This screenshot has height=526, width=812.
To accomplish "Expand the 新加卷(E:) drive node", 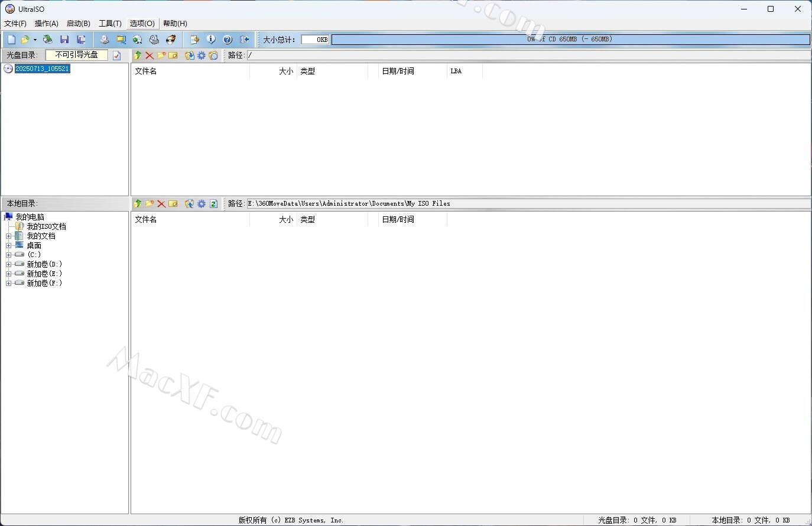I will point(9,274).
